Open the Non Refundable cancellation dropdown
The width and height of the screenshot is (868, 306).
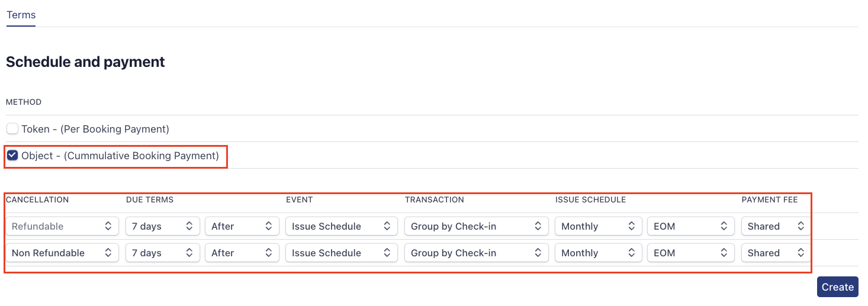click(x=62, y=253)
